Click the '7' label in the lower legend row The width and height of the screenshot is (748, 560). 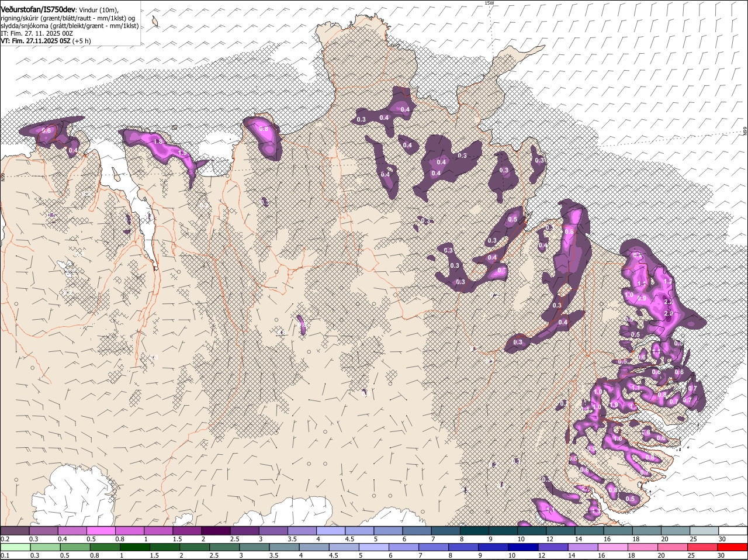[421, 555]
